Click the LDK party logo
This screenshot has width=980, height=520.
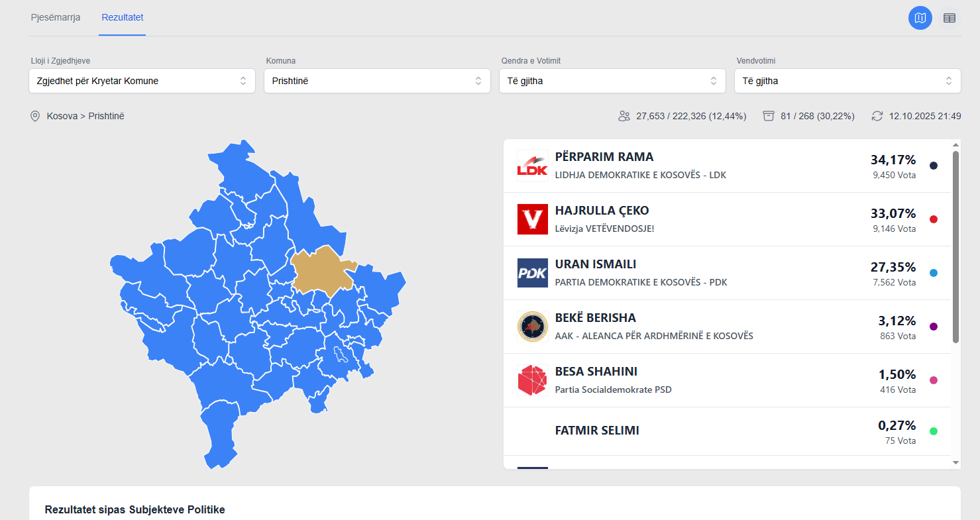[532, 166]
